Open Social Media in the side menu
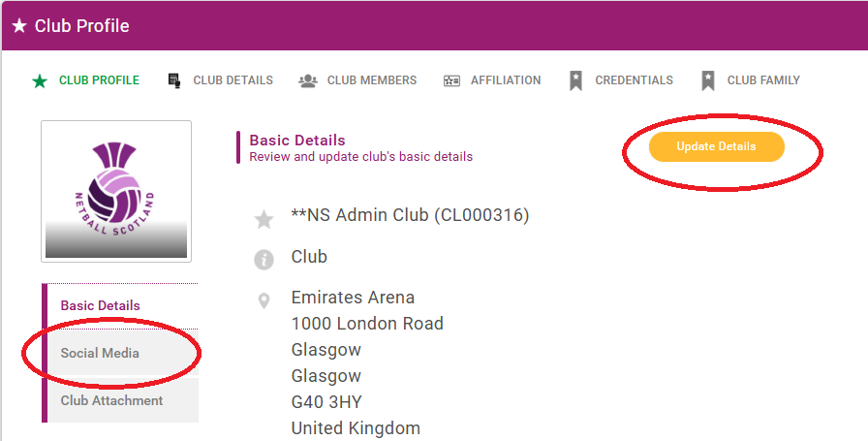This screenshot has height=441, width=868. coord(100,353)
